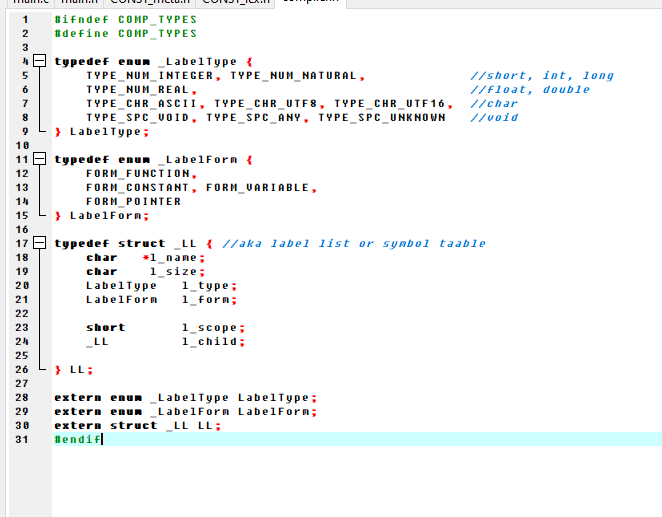Screen dimensions: 662x517
Task: Place cursor on the l_child member
Action: coord(208,342)
